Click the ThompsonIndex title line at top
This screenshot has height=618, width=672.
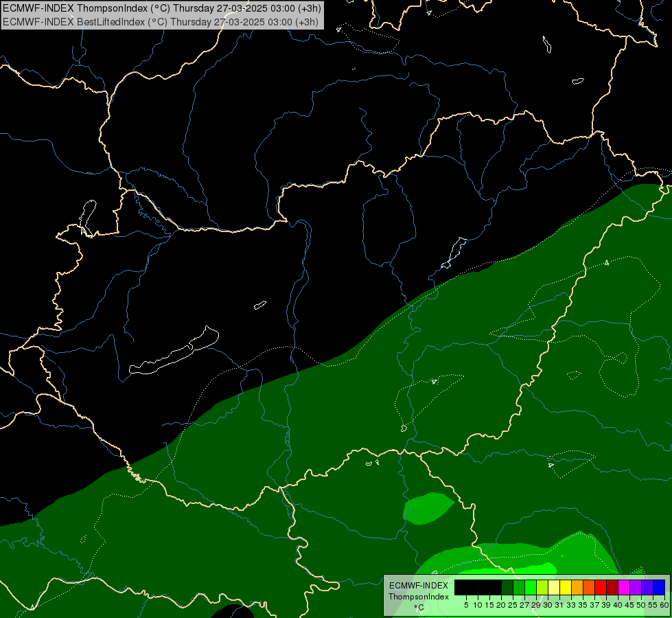click(161, 8)
